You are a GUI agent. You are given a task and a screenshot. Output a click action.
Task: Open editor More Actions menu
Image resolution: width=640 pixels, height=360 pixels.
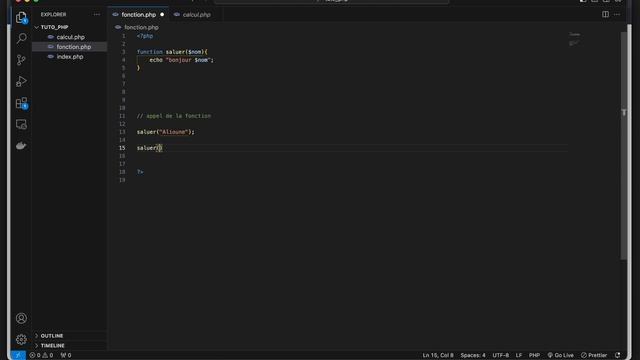point(617,14)
